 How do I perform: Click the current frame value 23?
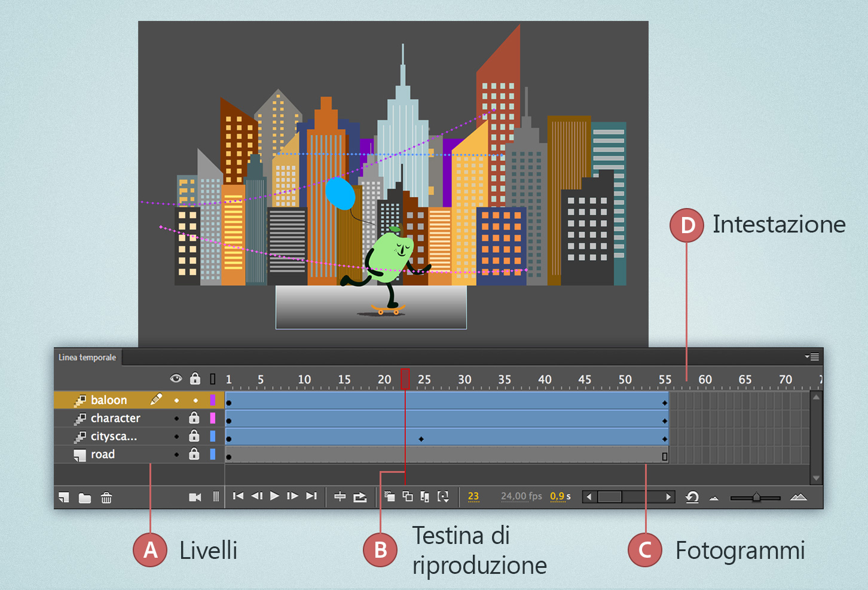[x=473, y=496]
